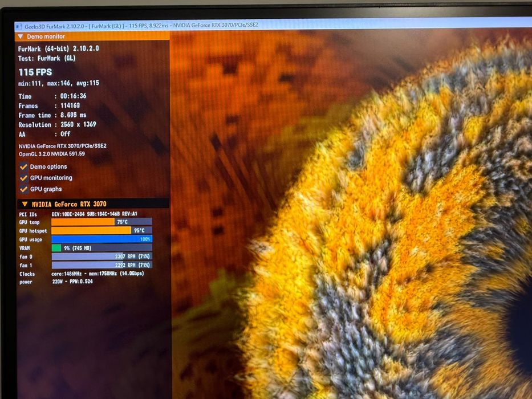Click the GPU temp 75°C bar

tap(101, 222)
